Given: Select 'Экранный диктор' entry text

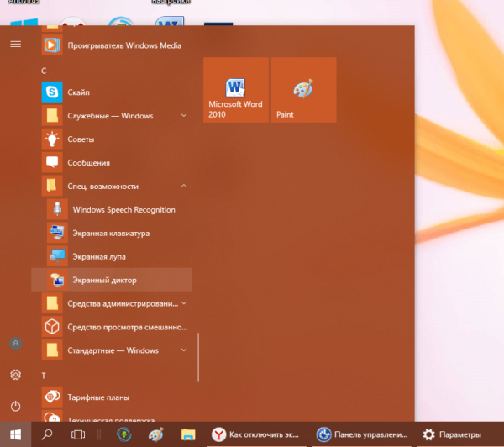Looking at the screenshot, I should click(104, 280).
